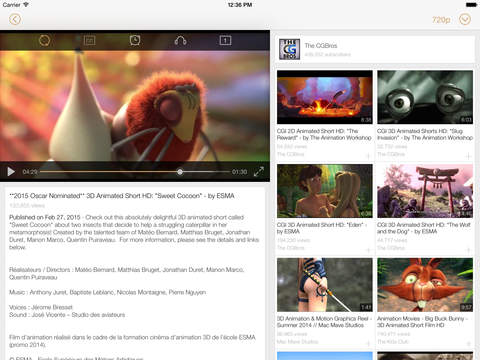Image resolution: width=480 pixels, height=360 pixels.
Task: Click the video progress slider knob
Action: tap(180, 172)
